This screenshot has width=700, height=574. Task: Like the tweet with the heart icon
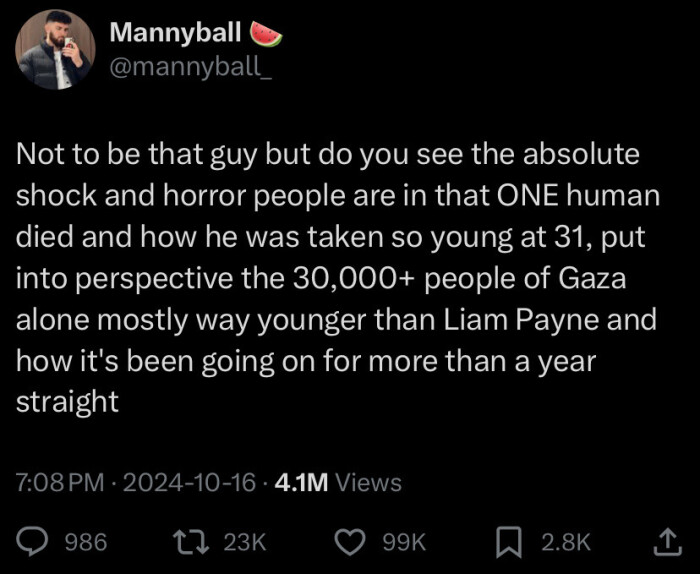[350, 541]
